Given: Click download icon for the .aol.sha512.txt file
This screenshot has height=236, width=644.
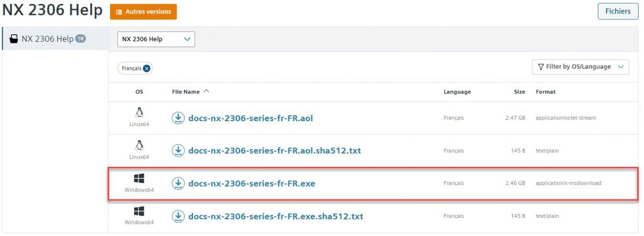Looking at the screenshot, I should 178,151.
